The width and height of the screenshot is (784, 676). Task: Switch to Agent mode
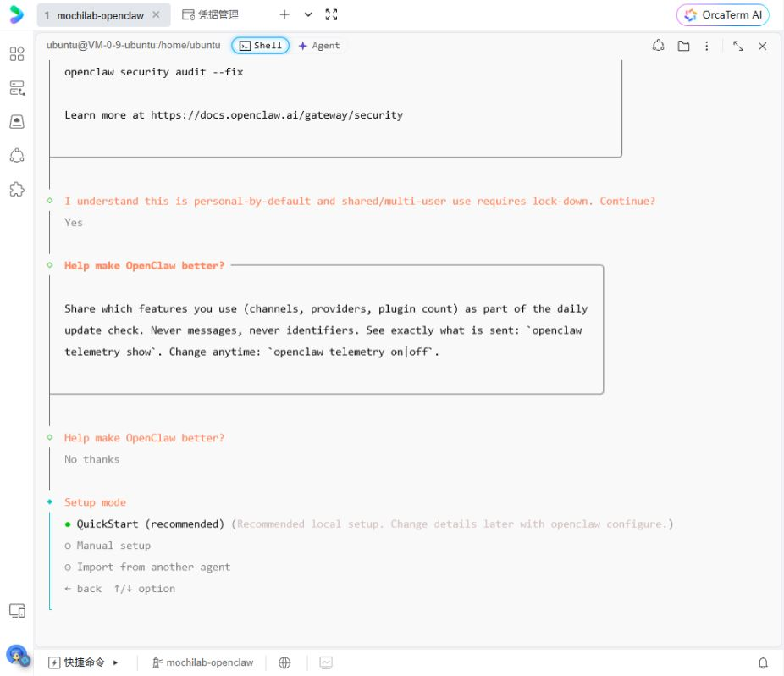(x=319, y=46)
